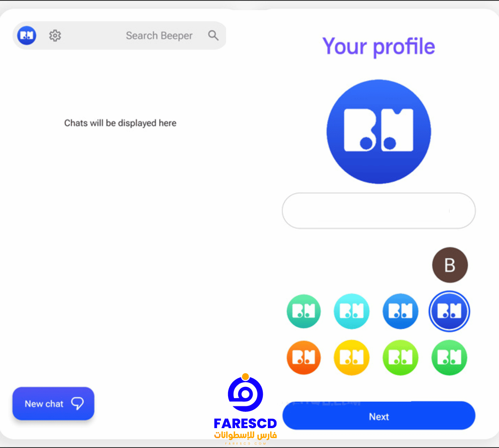Open settings via the gear icon
This screenshot has height=448, width=499.
[55, 35]
